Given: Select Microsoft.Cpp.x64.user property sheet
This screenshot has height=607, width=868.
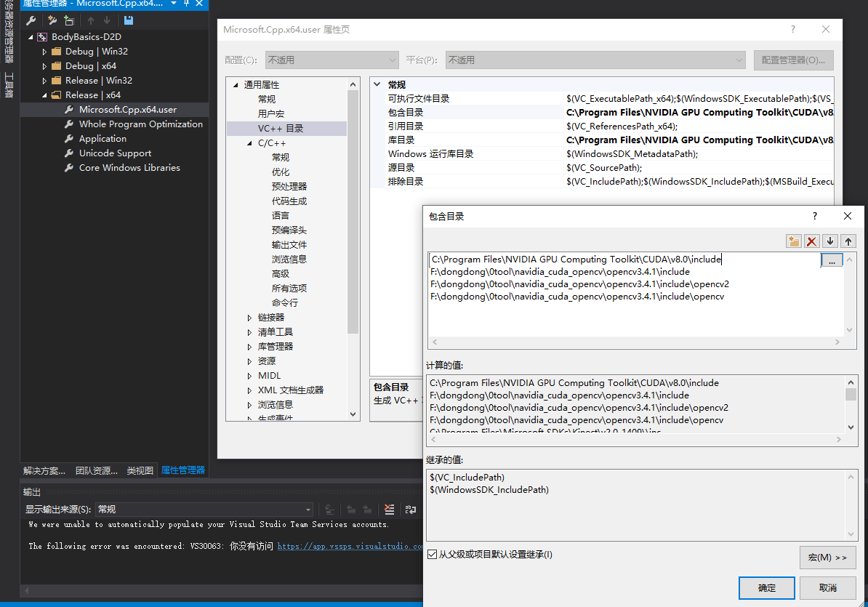Looking at the screenshot, I should pyautogui.click(x=128, y=110).
